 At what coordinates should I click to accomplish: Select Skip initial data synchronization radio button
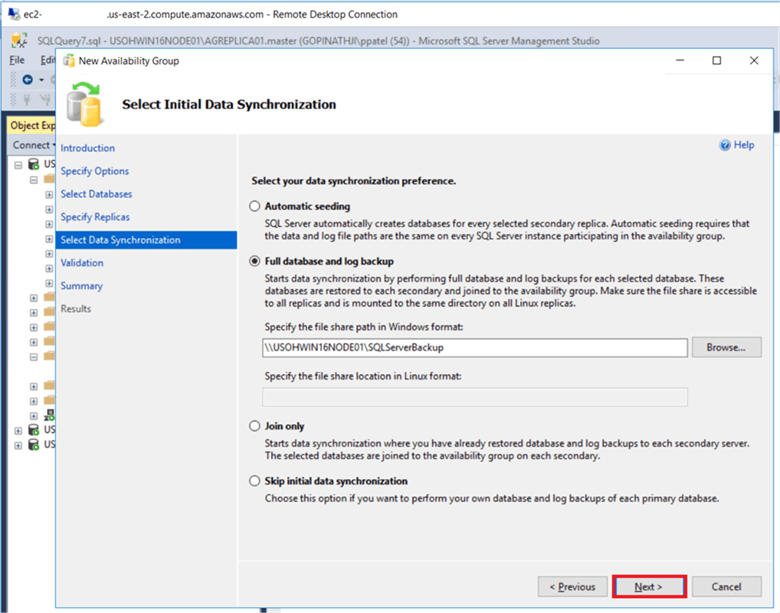click(255, 481)
